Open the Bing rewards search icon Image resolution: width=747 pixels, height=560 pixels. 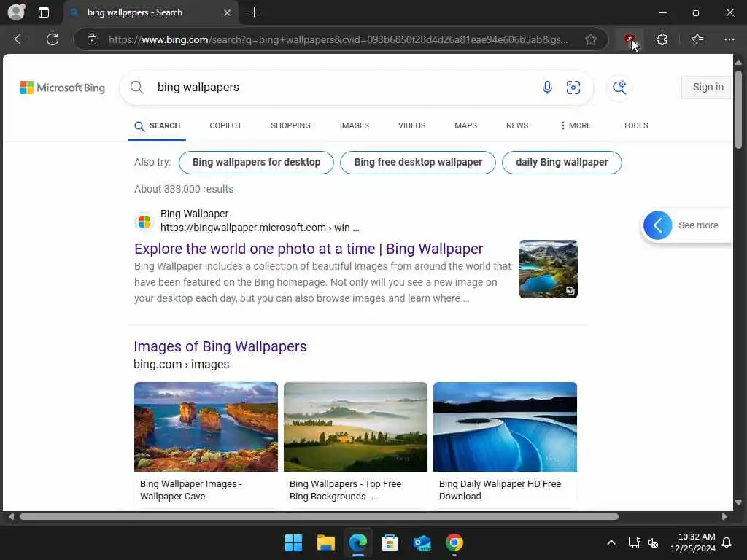619,87
